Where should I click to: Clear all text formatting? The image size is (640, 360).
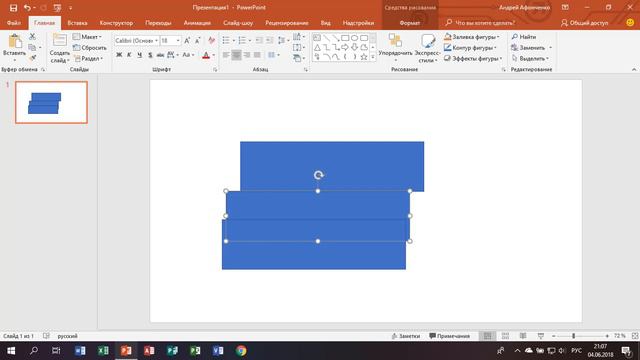211,40
